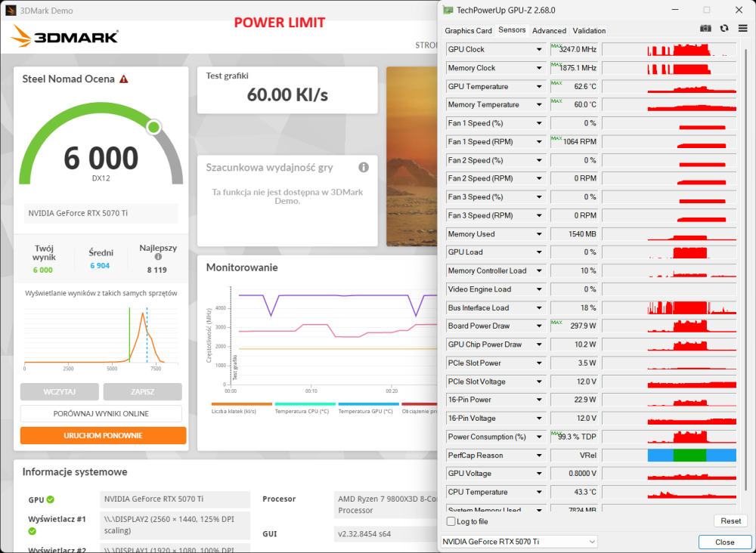Click the GPU Clock history graph
Image resolution: width=756 pixels, height=553 pixels.
[669, 49]
